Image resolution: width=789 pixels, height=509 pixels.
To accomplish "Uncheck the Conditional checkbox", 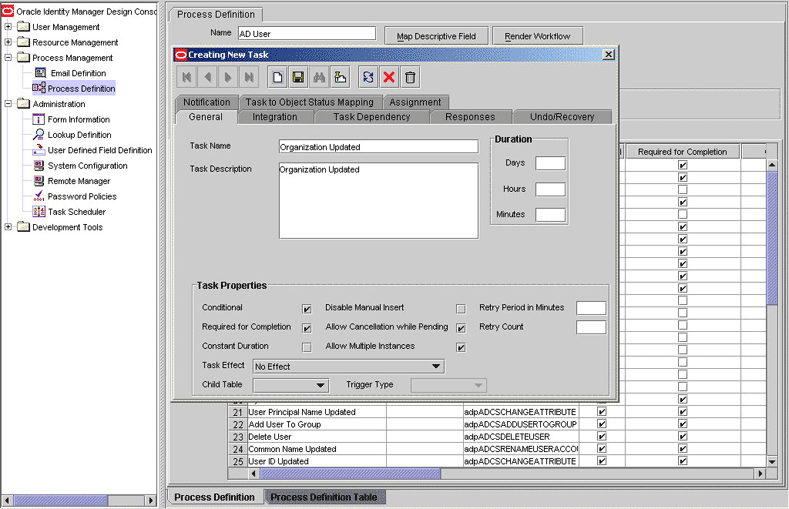I will pos(306,309).
